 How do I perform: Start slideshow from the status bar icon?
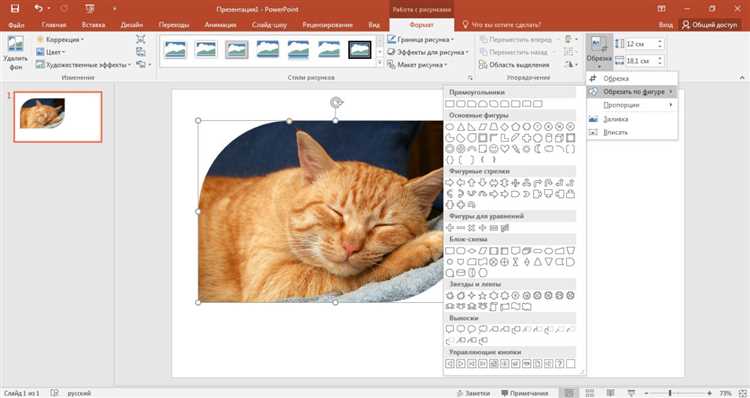[631, 393]
